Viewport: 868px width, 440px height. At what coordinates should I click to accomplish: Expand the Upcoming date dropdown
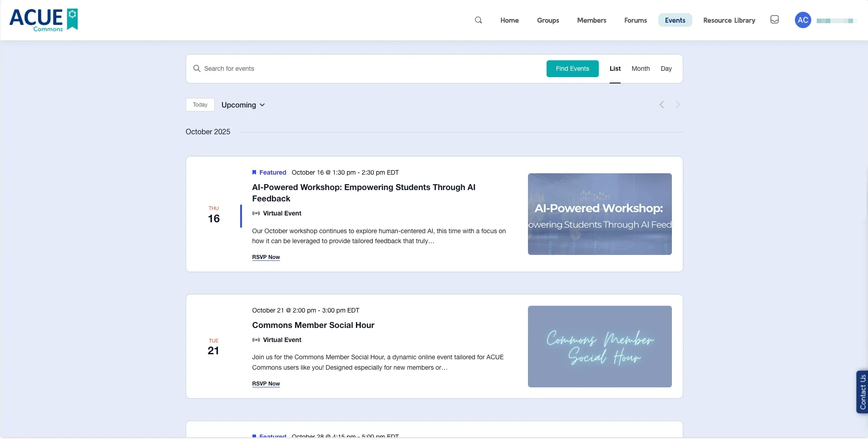243,105
